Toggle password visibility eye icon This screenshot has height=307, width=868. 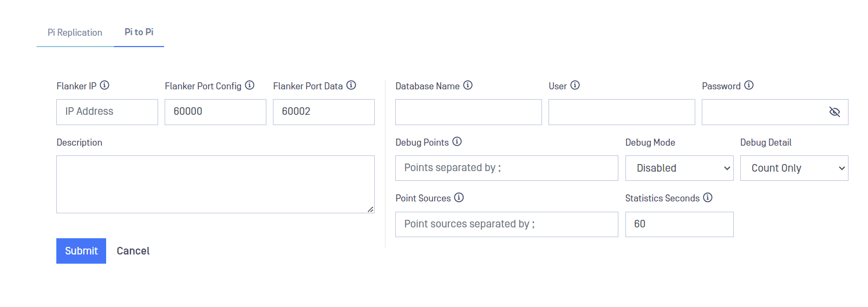tap(834, 112)
